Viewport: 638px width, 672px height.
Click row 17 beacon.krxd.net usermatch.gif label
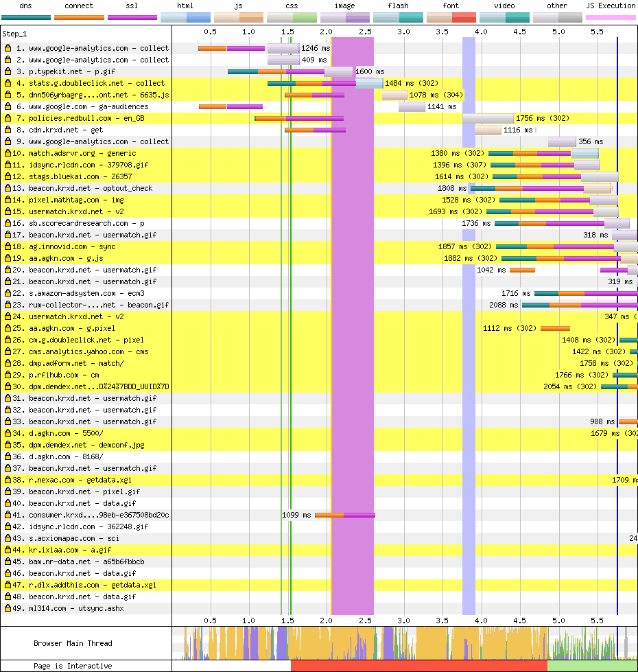click(x=93, y=235)
